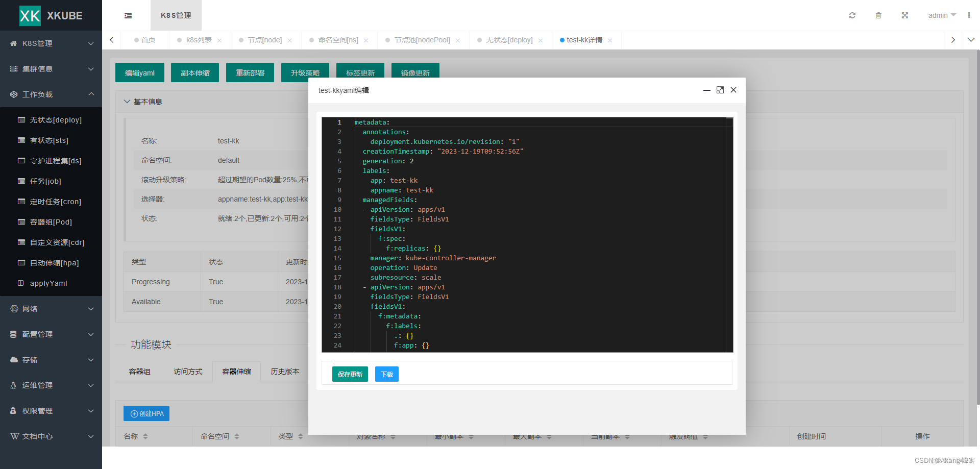This screenshot has width=980, height=469.
Task: Maximize the test-kkyaml编辑 dialog
Action: tap(720, 90)
